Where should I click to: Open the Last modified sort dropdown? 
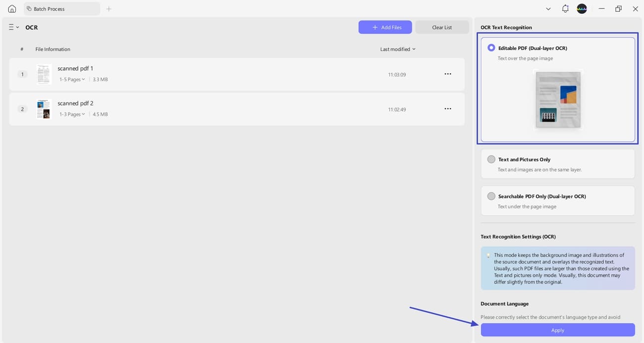click(x=398, y=49)
